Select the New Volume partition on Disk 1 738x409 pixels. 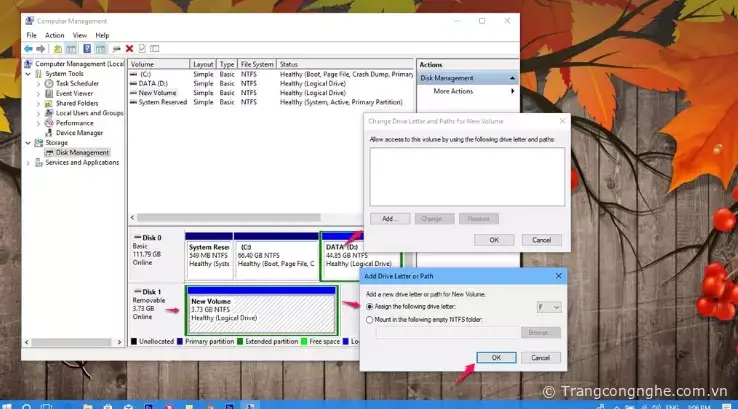261,311
